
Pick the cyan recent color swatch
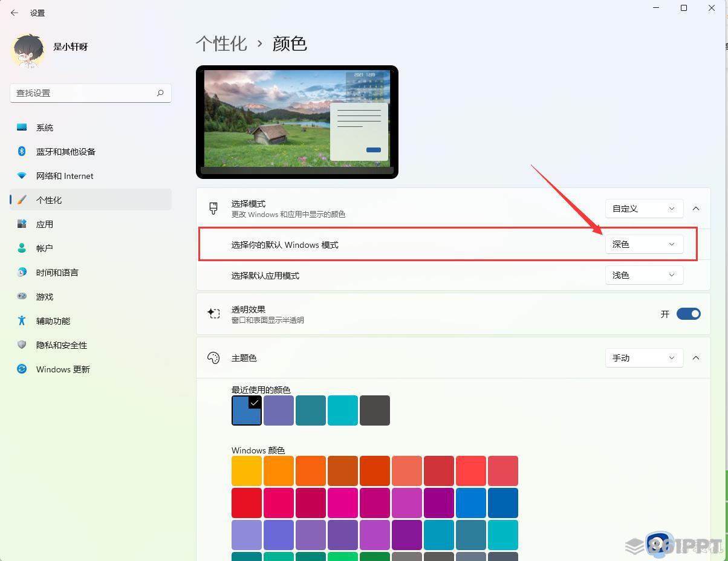click(343, 410)
